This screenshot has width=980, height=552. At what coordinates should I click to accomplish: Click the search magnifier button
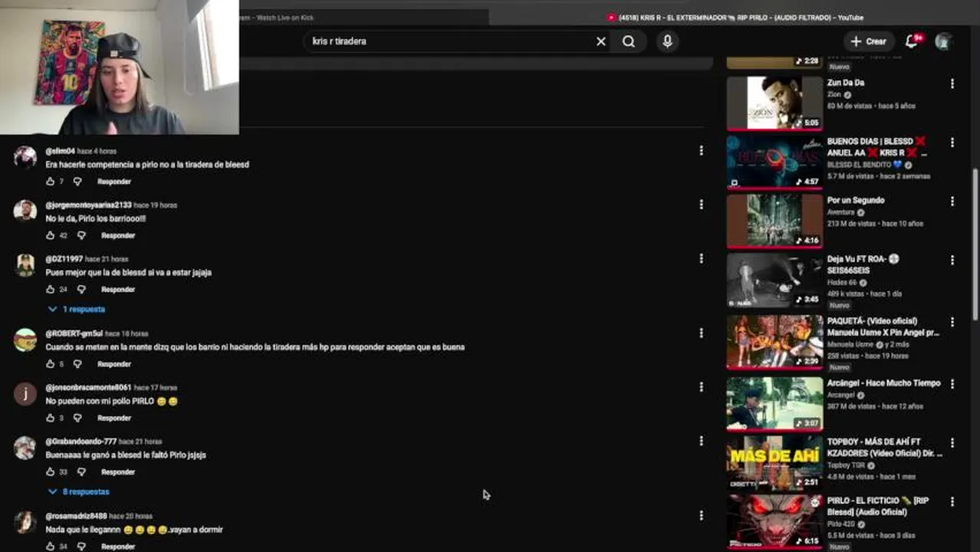pos(629,41)
